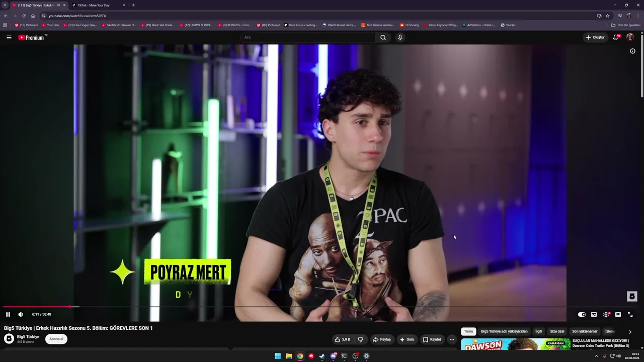Enter fullscreen mode

point(630,314)
